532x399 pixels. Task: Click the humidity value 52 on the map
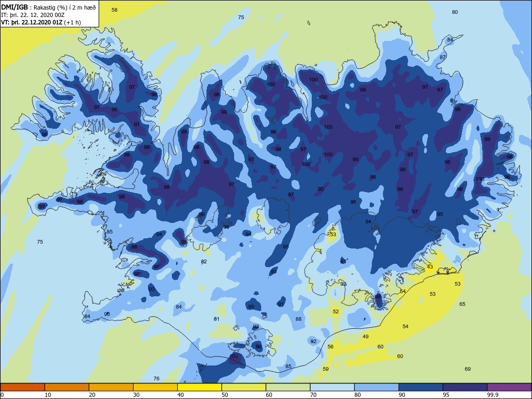[x=336, y=311]
